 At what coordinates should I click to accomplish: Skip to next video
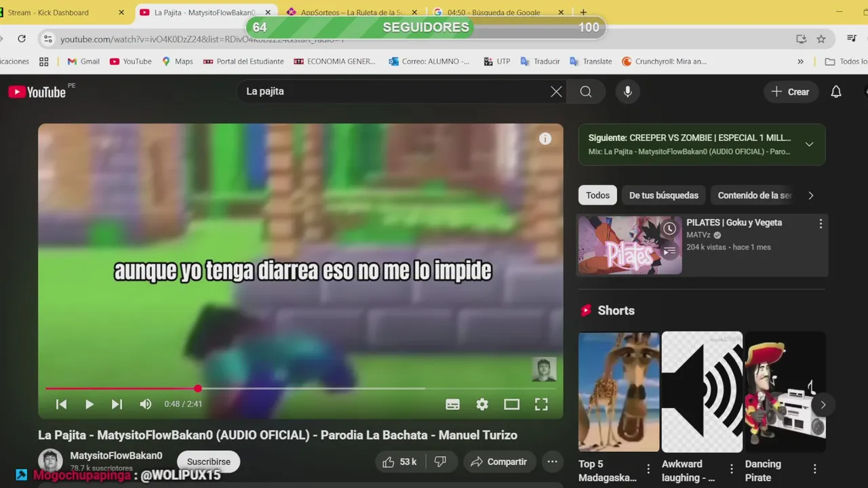tap(117, 405)
